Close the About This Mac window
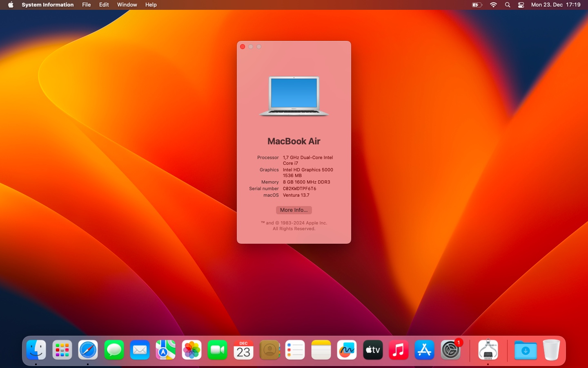The height and width of the screenshot is (368, 588). [243, 47]
